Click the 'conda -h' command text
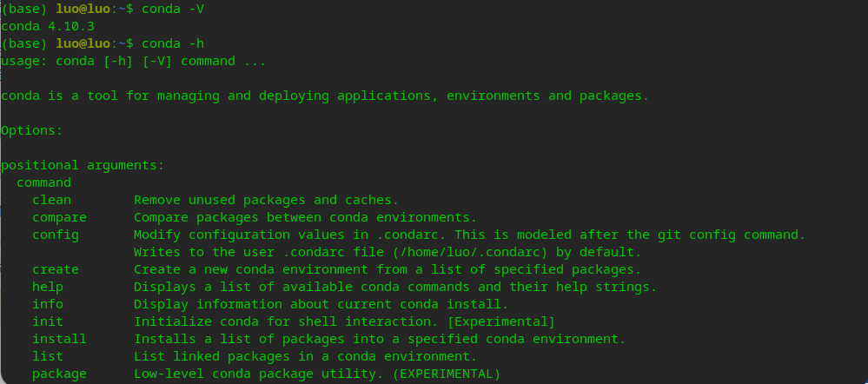 173,43
